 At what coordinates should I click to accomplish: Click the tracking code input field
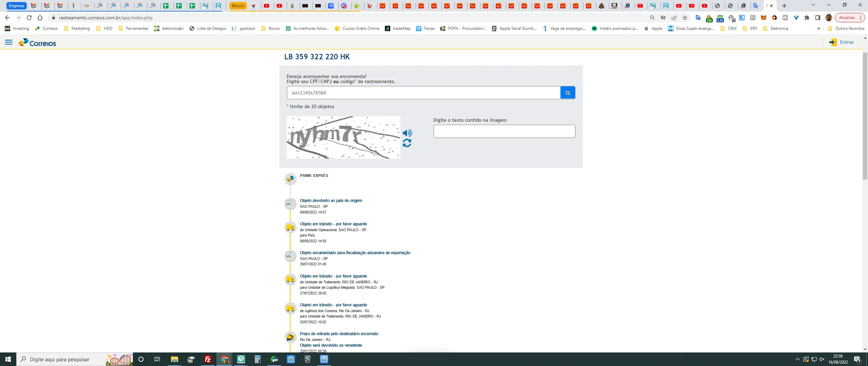point(423,93)
